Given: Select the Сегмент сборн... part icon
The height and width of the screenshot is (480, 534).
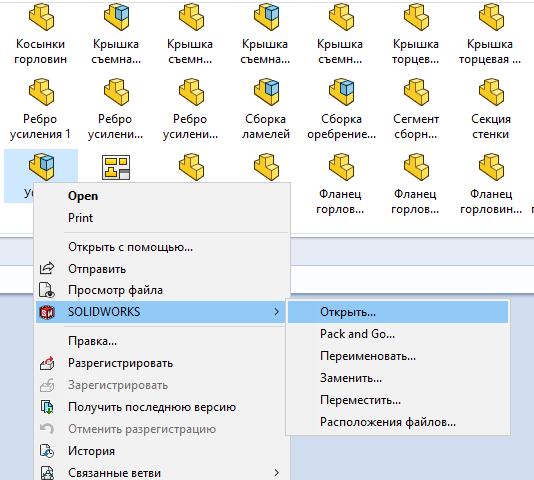Looking at the screenshot, I should click(416, 92).
